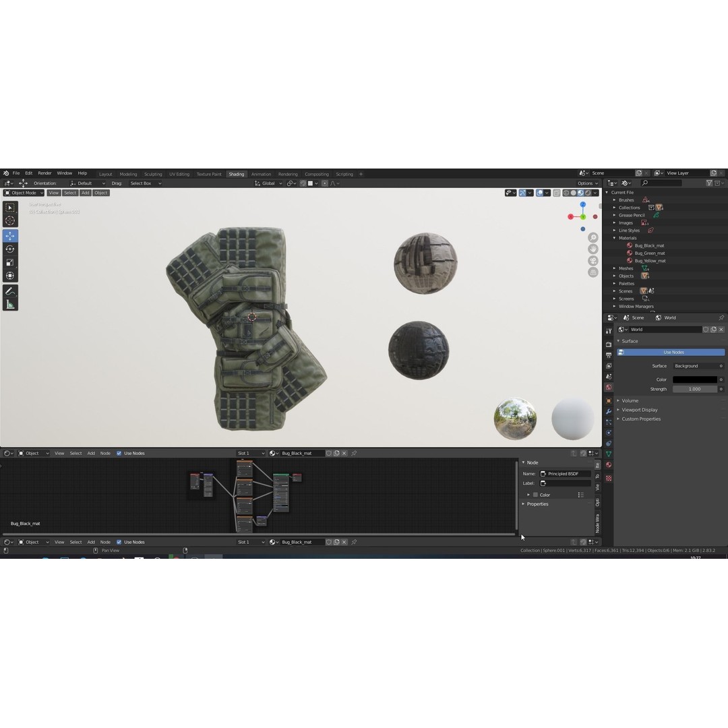This screenshot has width=728, height=728.
Task: Expand the Custom Properties panel
Action: tap(641, 419)
